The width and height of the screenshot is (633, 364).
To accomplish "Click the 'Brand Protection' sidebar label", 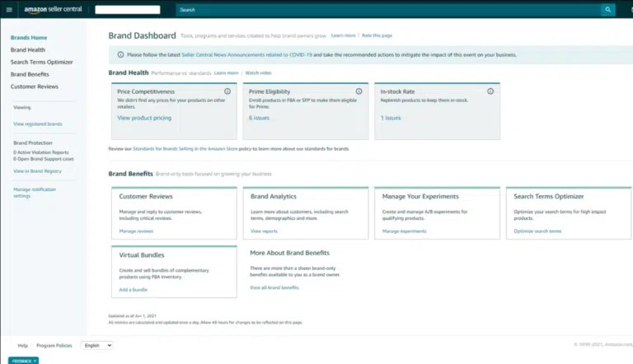I will click(x=33, y=142).
